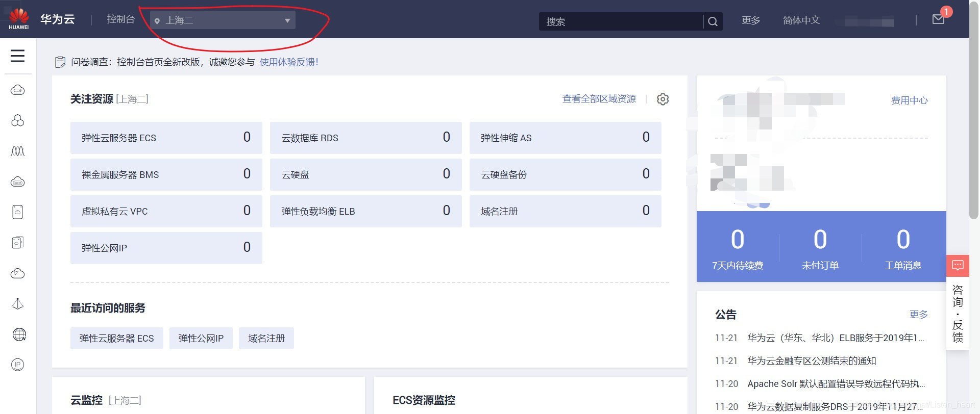Click the cloud gauge sidebar icon
The height and width of the screenshot is (414, 980).
pyautogui.click(x=18, y=273)
